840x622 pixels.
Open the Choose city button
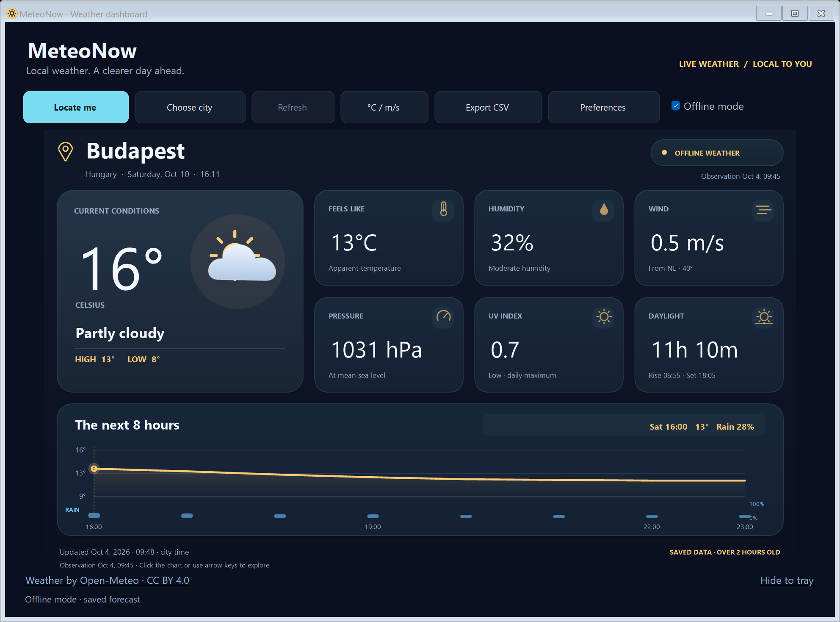[190, 107]
